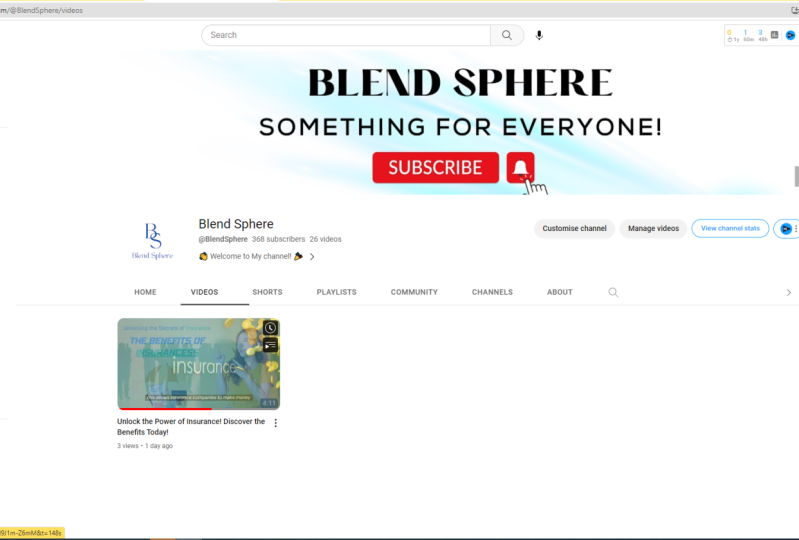Click 'Welcome to My channel!' description text
Screen dimensions: 799x540
[251, 256]
